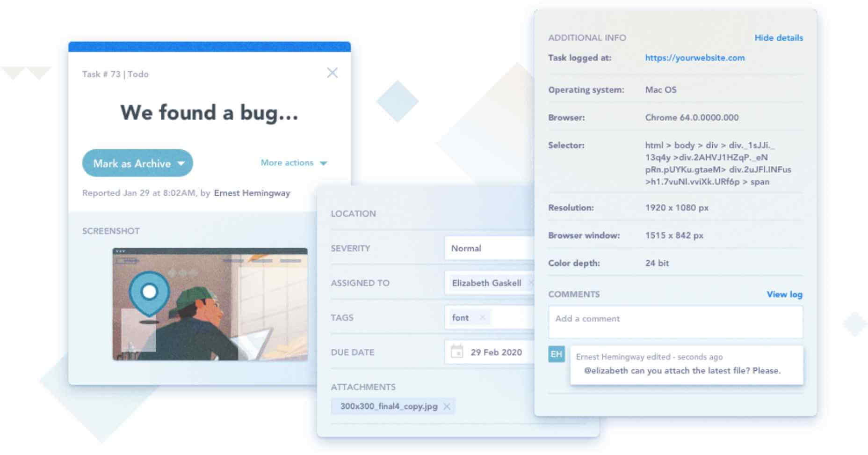This screenshot has width=868, height=455.
Task: Click Hide details link
Action: click(x=778, y=38)
